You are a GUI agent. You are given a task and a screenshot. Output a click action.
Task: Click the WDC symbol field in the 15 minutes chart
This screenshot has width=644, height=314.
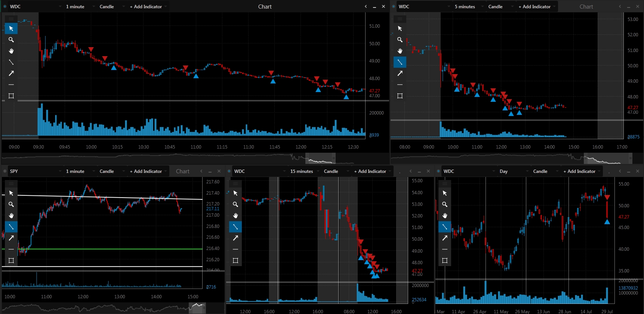(x=259, y=171)
